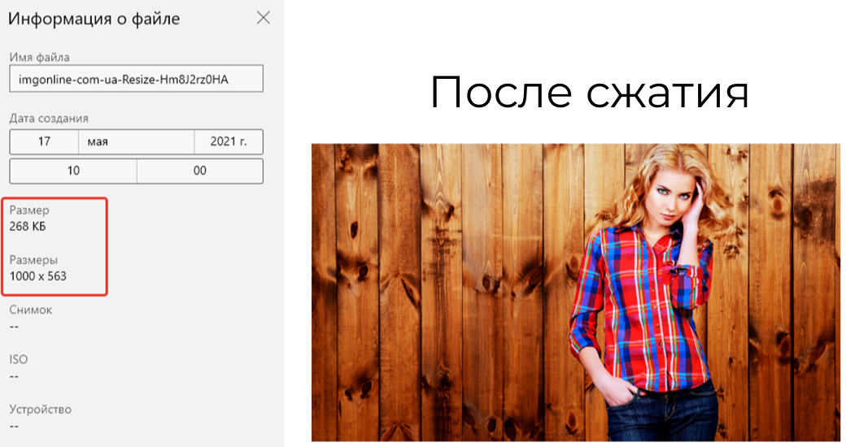Viewport: 868px width, 447px height.
Task: Select the day field showing 17
Action: (x=44, y=141)
